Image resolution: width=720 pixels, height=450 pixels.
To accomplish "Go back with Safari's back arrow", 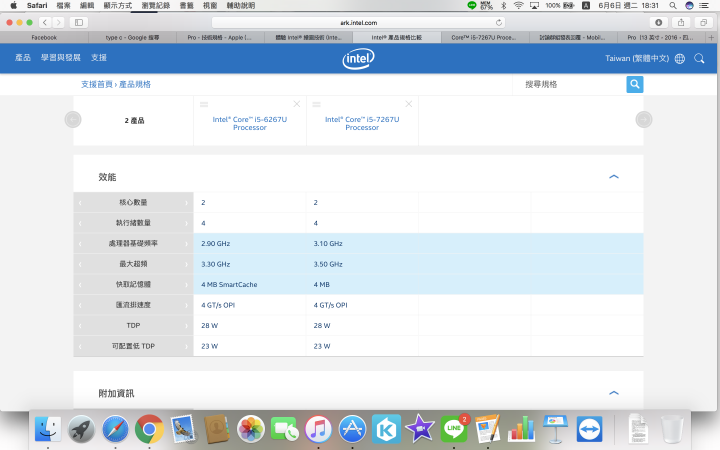I will [45, 22].
